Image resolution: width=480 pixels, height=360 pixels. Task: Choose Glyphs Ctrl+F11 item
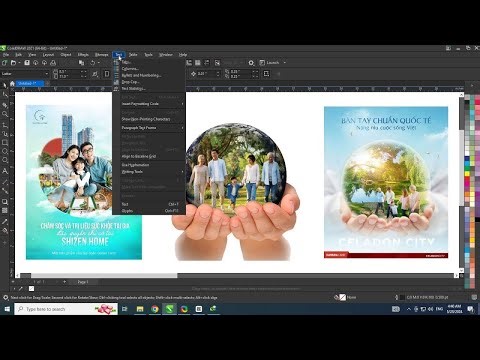tap(149, 211)
